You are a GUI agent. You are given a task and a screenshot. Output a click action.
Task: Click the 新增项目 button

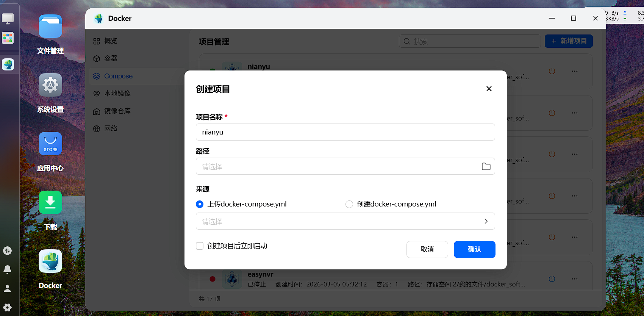pos(569,41)
